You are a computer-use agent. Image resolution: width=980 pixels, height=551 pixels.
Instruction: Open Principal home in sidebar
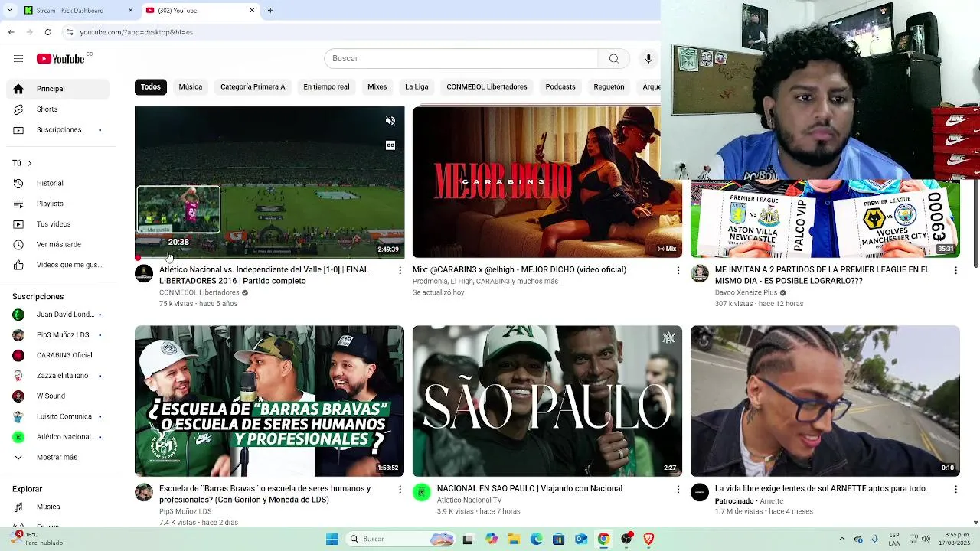tap(58, 89)
